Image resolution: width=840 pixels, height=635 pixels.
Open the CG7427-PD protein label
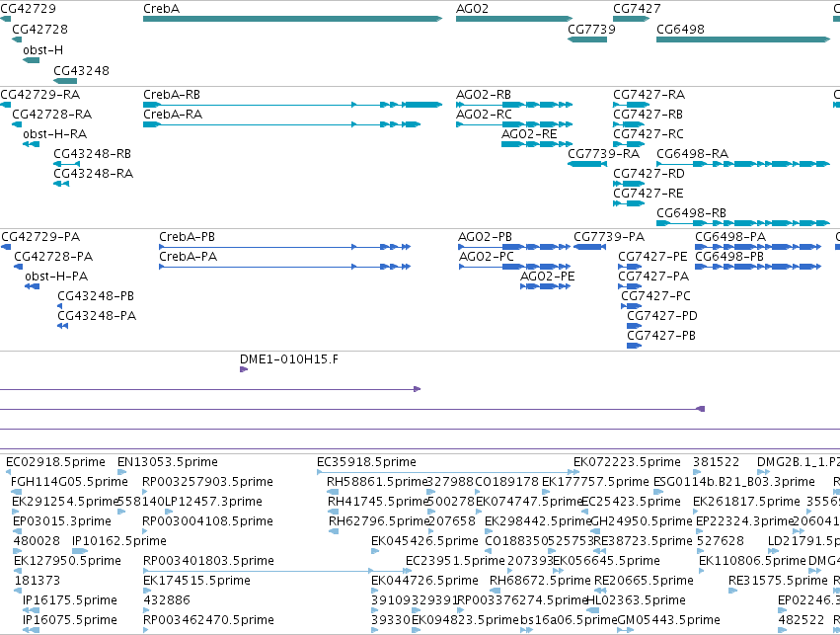662,316
